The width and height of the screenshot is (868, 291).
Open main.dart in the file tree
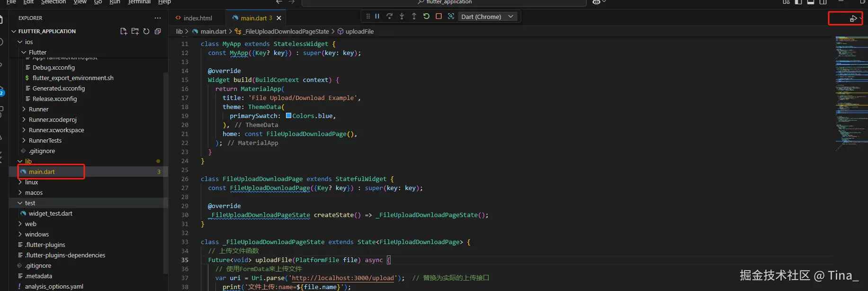click(x=42, y=172)
